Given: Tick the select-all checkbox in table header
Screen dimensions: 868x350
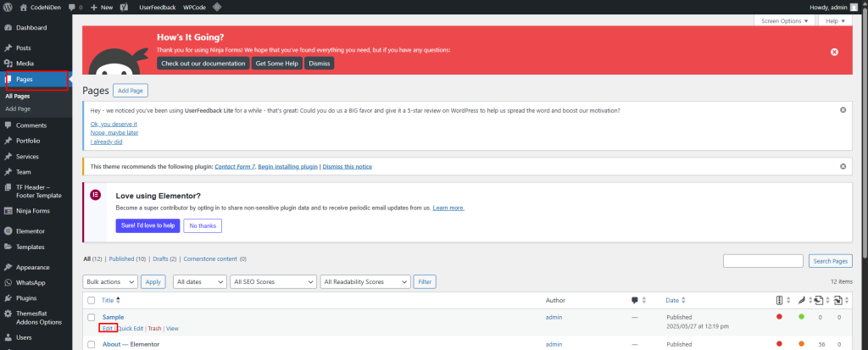Looking at the screenshot, I should pyautogui.click(x=92, y=300).
